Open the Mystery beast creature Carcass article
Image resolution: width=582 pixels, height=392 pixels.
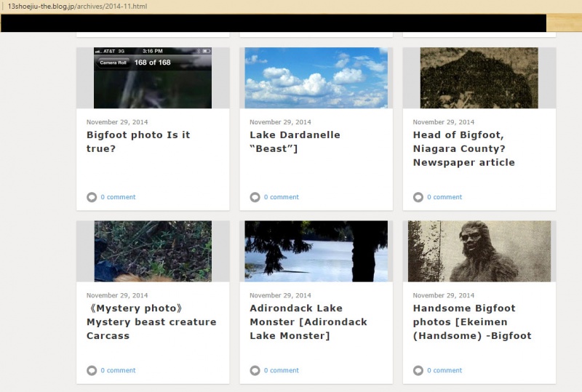(151, 321)
